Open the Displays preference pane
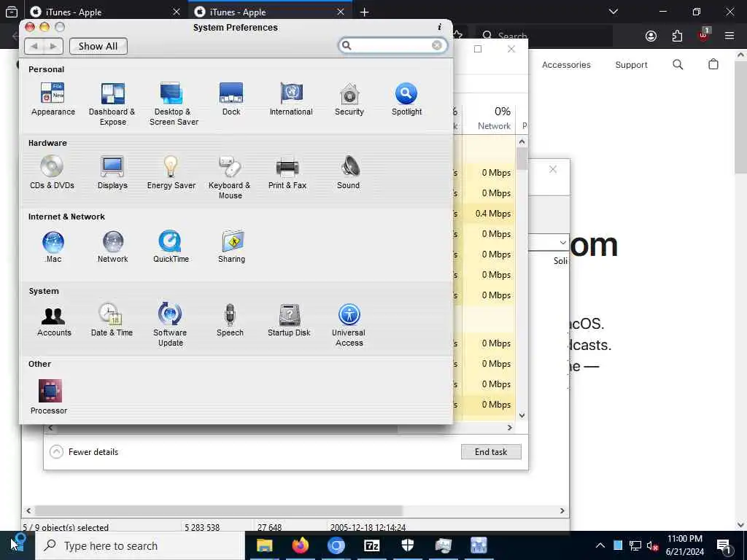Image resolution: width=747 pixels, height=560 pixels. tap(112, 172)
